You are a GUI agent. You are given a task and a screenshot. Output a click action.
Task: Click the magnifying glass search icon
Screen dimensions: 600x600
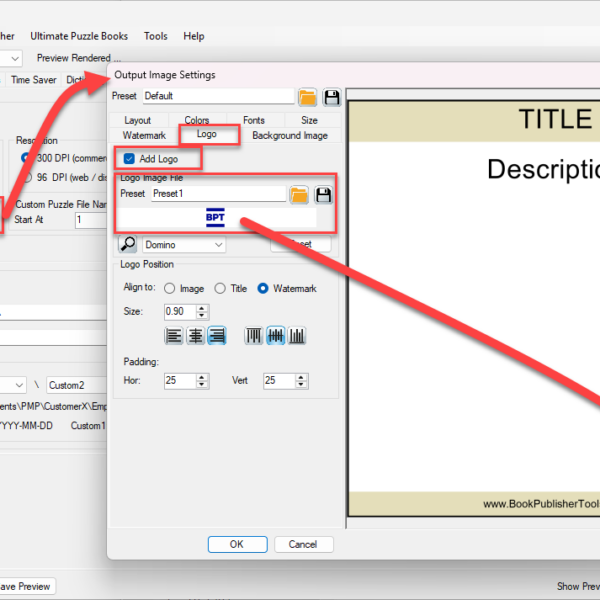[x=128, y=244]
